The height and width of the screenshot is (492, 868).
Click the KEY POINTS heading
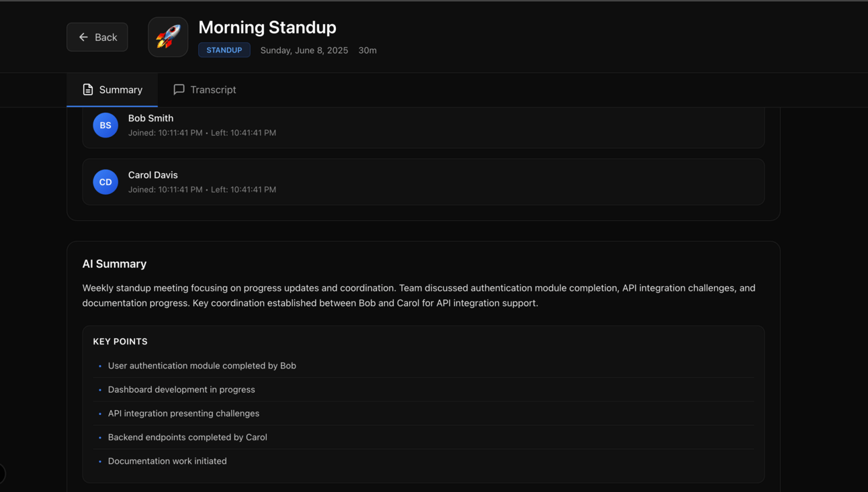(x=120, y=342)
